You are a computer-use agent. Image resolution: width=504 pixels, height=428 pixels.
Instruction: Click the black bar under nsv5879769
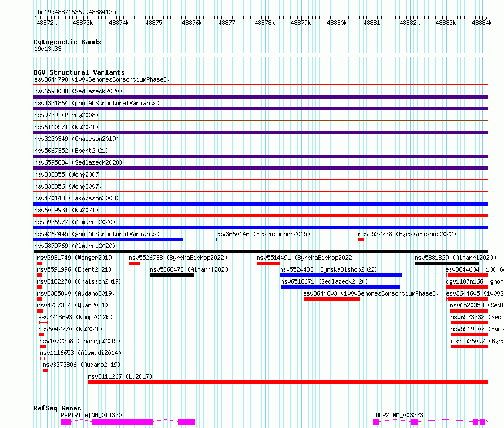tap(260, 251)
